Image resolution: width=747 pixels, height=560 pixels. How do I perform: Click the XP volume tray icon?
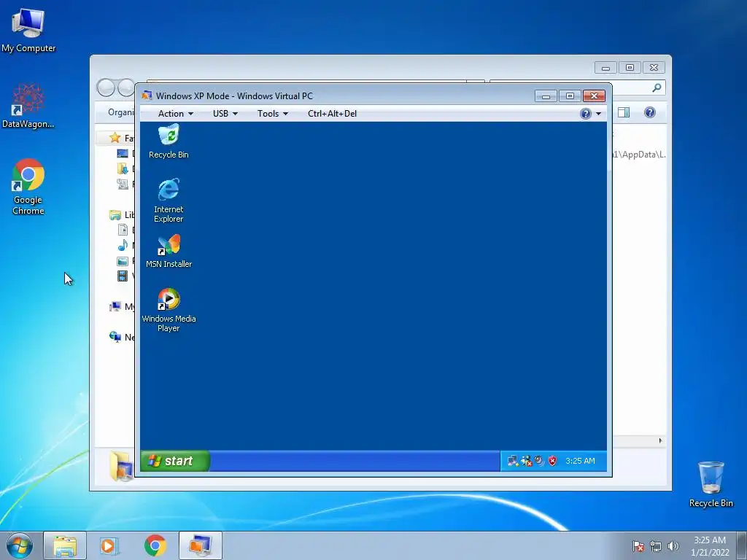[x=539, y=461]
